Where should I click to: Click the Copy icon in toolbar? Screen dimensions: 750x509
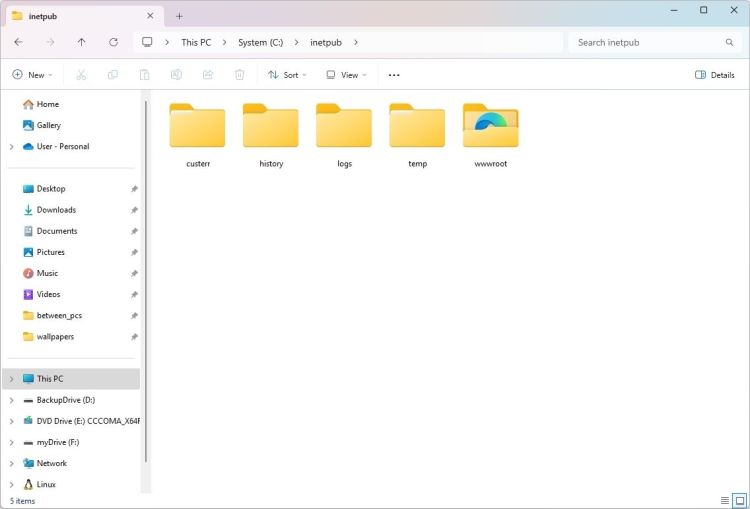click(113, 75)
